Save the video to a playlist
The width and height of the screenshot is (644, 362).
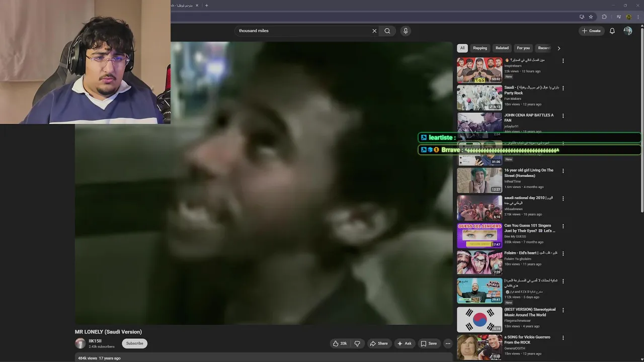click(429, 343)
